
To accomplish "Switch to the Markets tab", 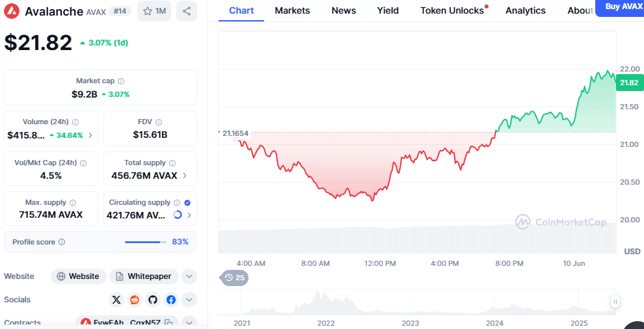I will click(x=292, y=10).
